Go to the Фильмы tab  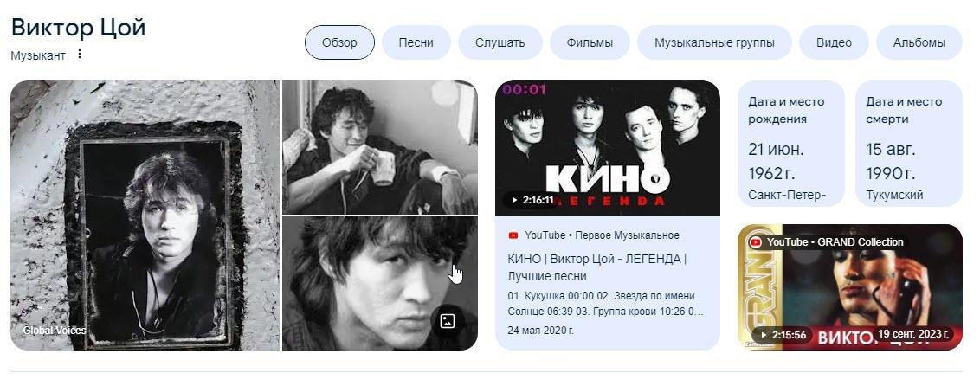point(590,42)
